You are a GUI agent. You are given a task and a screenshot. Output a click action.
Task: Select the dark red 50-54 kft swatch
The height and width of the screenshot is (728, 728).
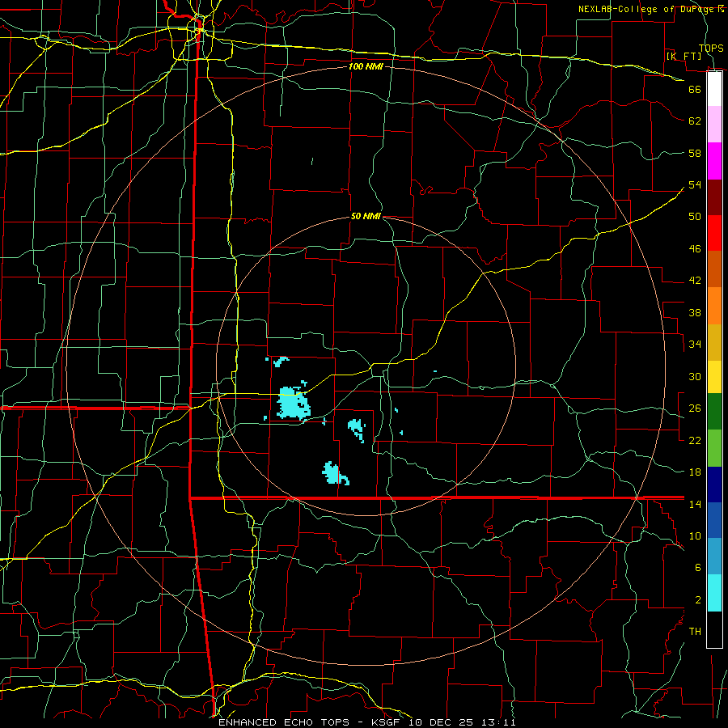pyautogui.click(x=714, y=197)
